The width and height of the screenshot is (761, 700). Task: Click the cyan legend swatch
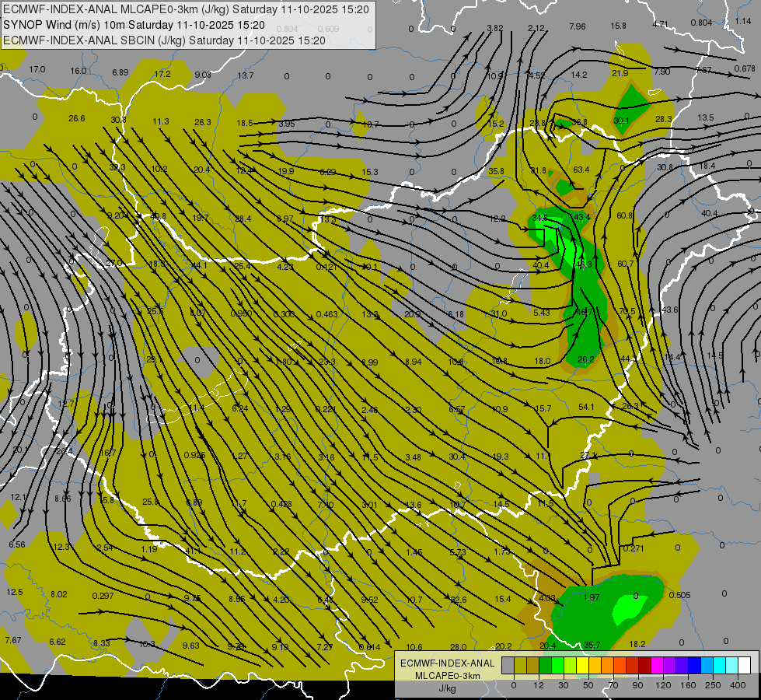[720, 665]
